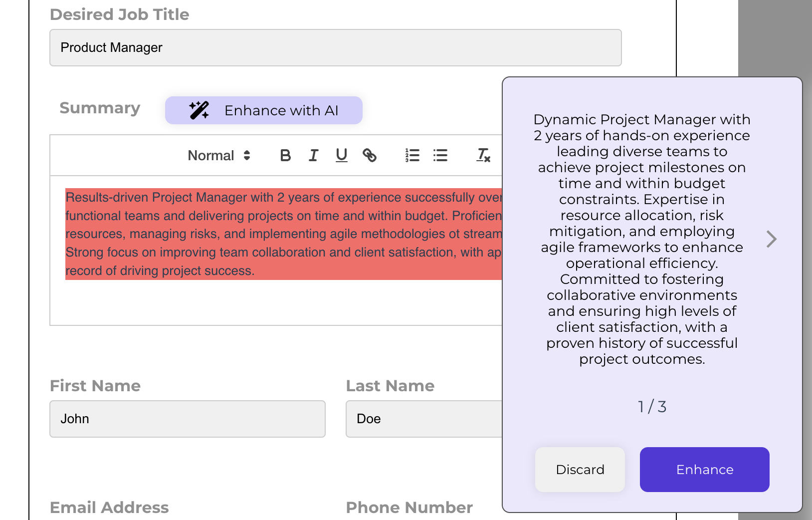812x520 pixels.
Task: Click the underline formatting icon
Action: click(341, 156)
